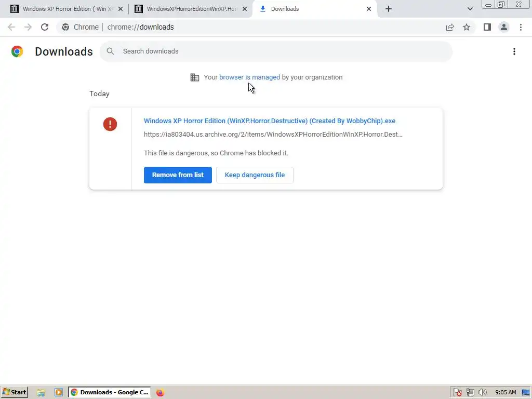Close the Downloads tab

(x=369, y=9)
